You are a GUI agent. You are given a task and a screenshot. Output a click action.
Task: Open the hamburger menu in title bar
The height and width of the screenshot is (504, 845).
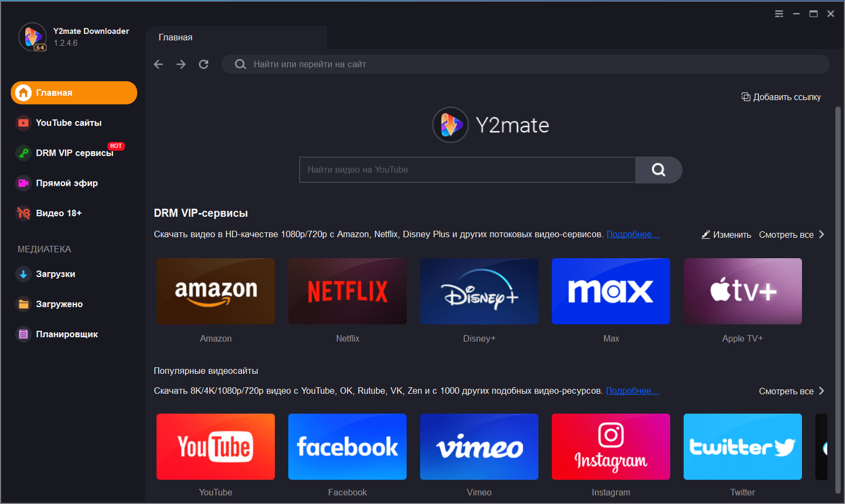779,14
